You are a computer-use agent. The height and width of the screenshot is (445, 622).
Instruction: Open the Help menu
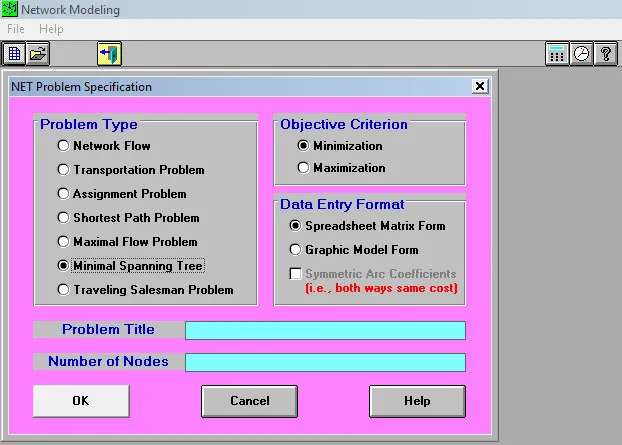pos(51,30)
